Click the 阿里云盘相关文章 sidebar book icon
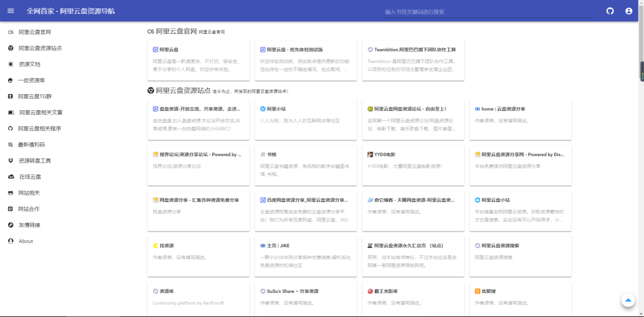 (11, 113)
